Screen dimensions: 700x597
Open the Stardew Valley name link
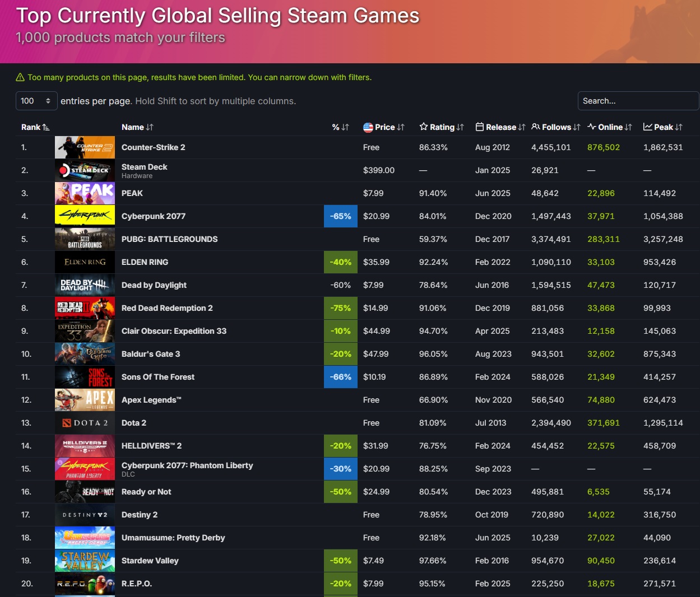pyautogui.click(x=150, y=561)
